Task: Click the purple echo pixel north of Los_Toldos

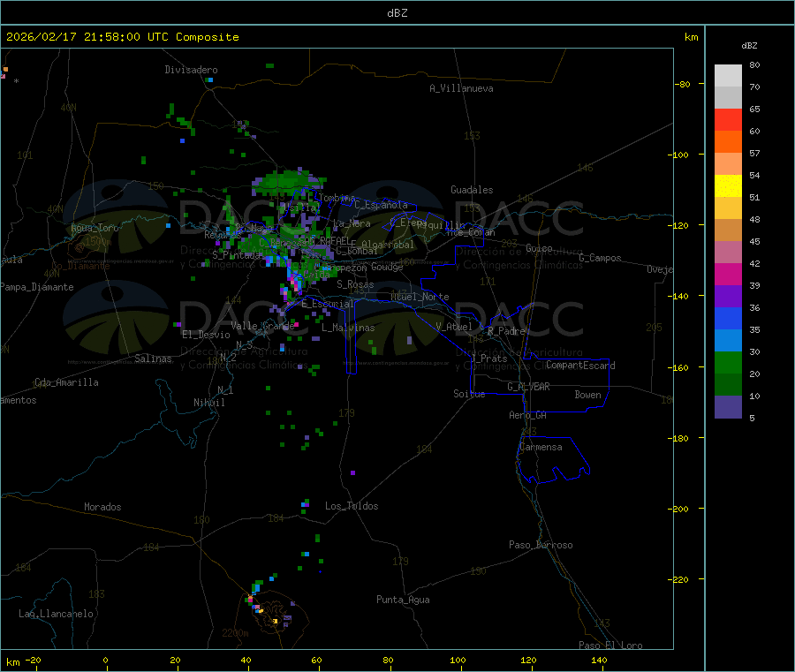Action: (x=352, y=472)
